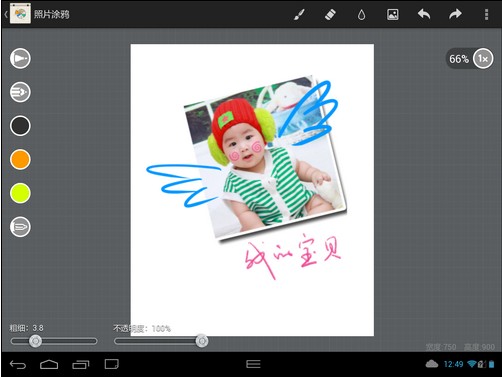
Task: Choose the pencil with lines brush preset
Action: coord(20,92)
